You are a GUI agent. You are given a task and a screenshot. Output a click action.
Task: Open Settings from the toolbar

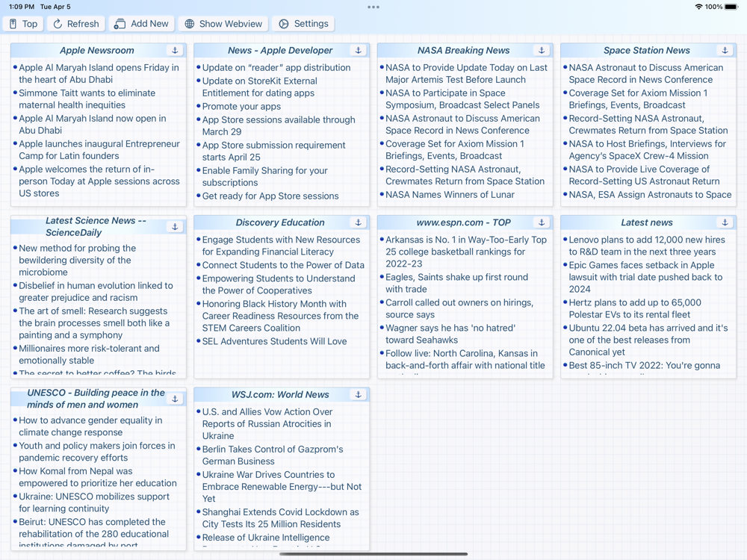[303, 24]
